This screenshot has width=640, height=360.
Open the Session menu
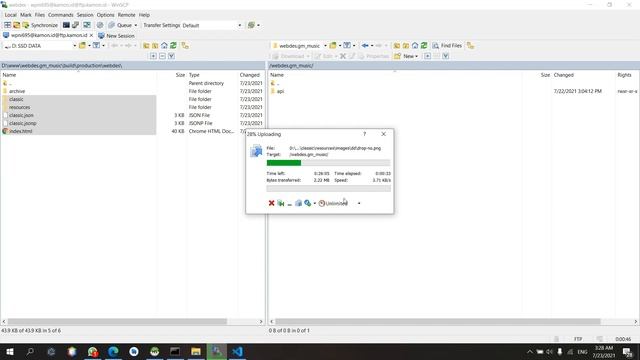(85, 15)
